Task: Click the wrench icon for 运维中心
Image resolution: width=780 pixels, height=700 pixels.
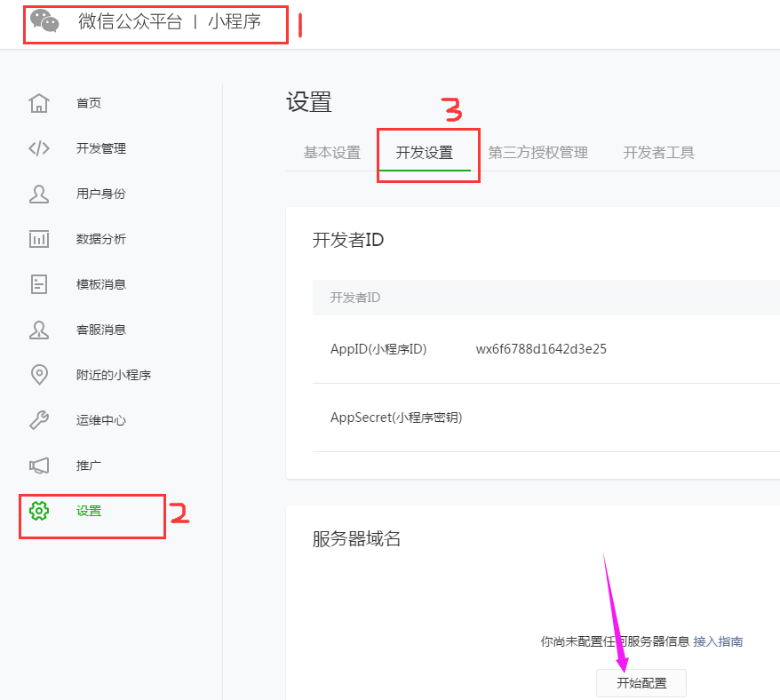Action: tap(39, 420)
